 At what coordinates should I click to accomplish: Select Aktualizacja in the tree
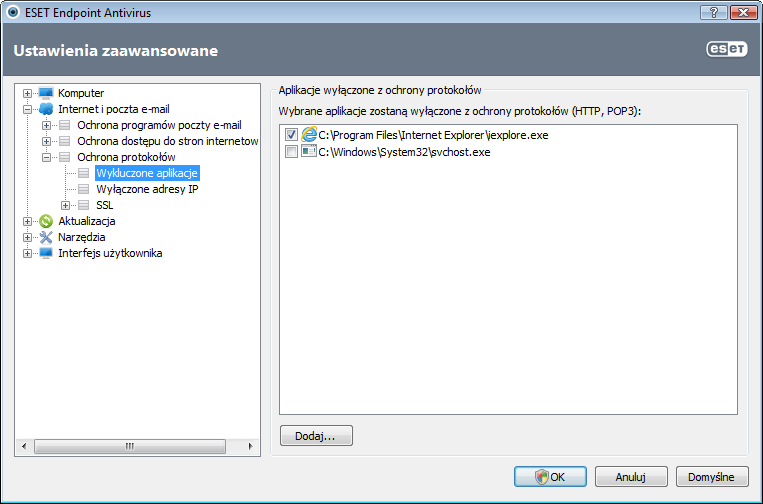(x=87, y=221)
